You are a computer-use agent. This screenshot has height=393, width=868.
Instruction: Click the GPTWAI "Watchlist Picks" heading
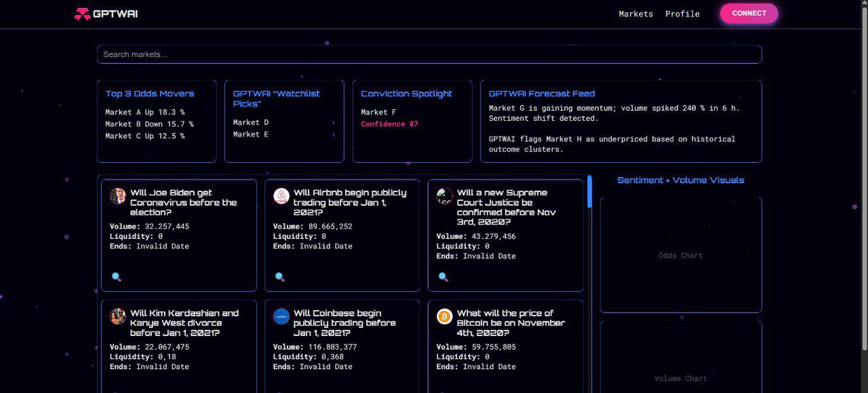coord(276,98)
